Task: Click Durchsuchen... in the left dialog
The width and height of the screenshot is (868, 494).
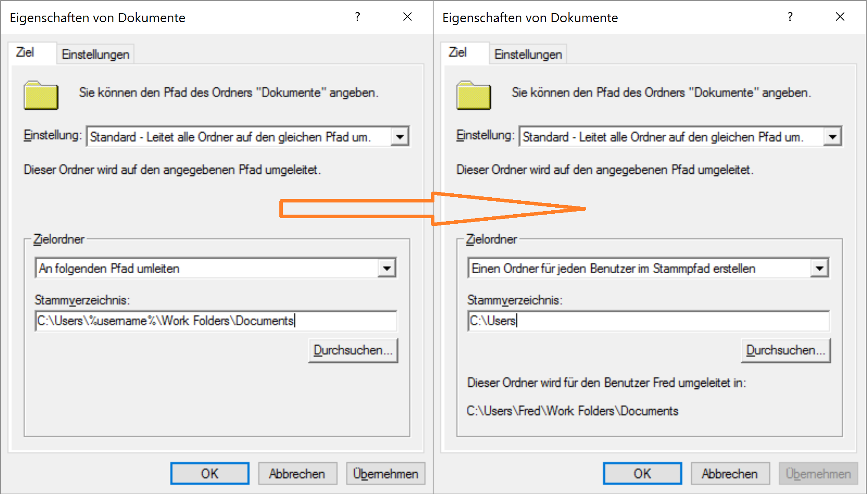Action: 353,350
